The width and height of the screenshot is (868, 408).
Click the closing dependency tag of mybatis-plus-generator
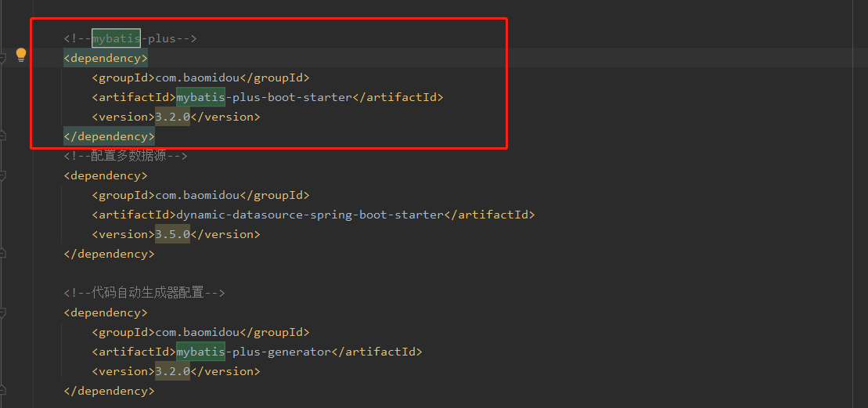point(109,391)
